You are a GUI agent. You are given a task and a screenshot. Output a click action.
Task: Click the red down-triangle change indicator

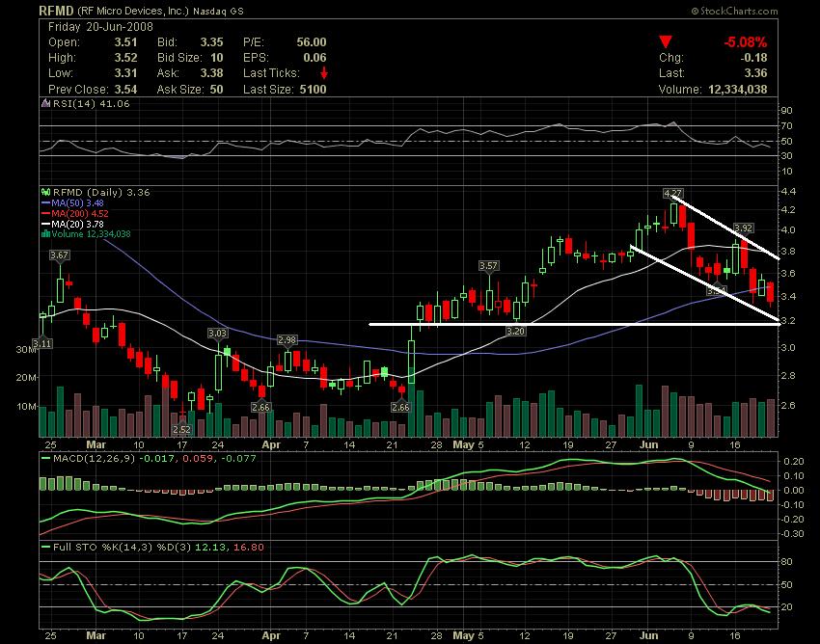[666, 41]
